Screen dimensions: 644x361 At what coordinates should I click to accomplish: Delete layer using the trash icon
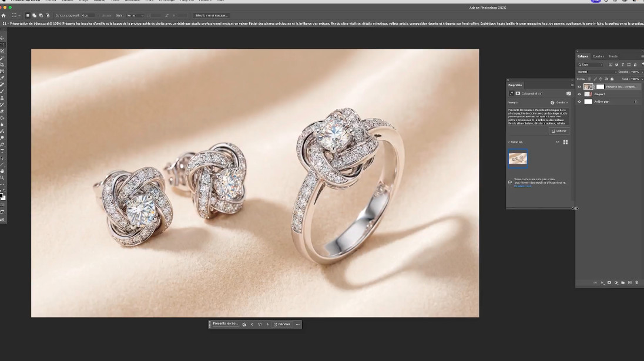(x=637, y=282)
